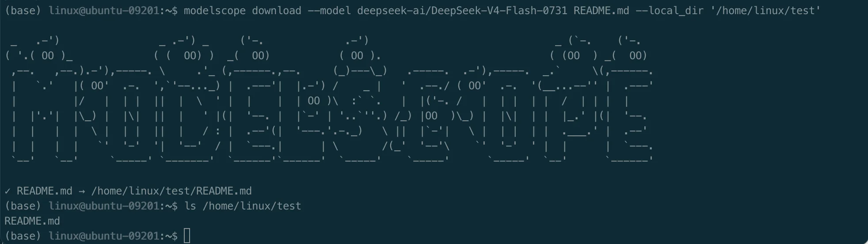The width and height of the screenshot is (868, 244).
Task: Click the '--local_dir' flag
Action: (x=670, y=11)
